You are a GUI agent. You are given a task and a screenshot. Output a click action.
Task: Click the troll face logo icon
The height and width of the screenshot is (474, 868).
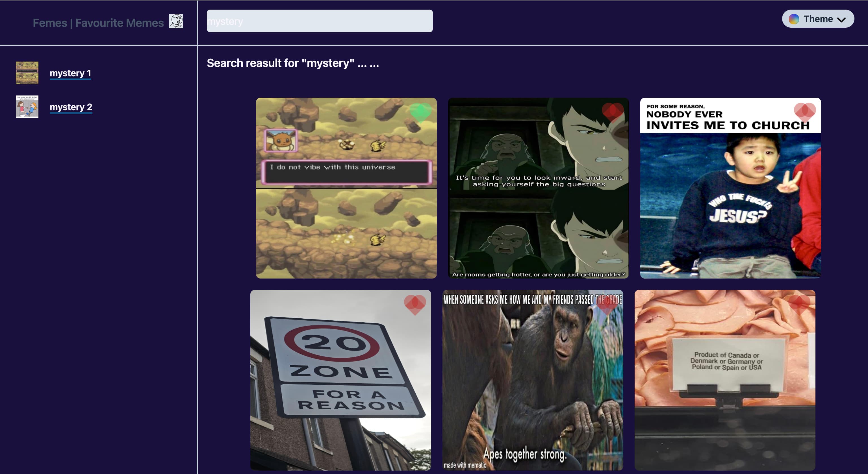[x=176, y=21]
